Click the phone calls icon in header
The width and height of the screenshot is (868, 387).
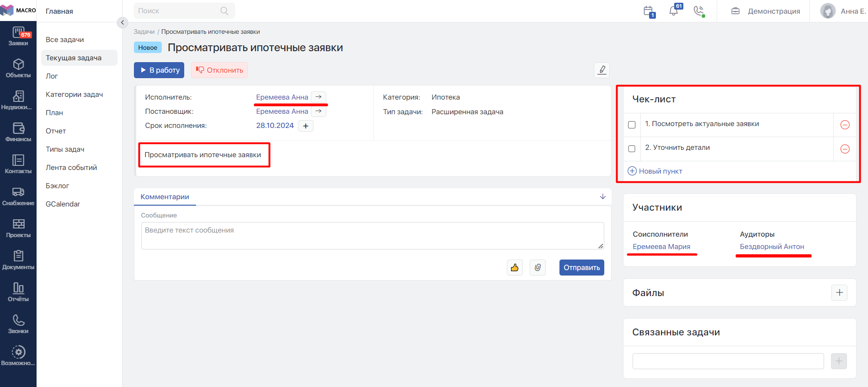(698, 11)
